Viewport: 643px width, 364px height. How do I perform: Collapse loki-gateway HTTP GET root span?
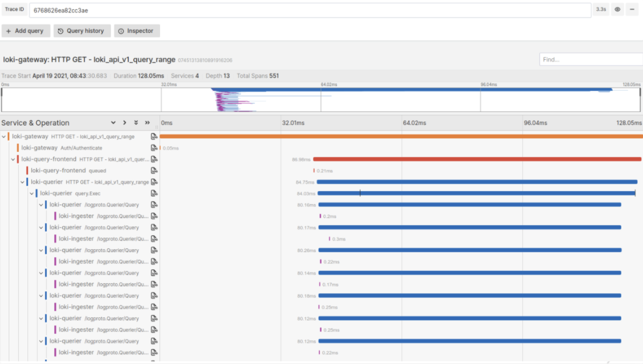pyautogui.click(x=4, y=137)
